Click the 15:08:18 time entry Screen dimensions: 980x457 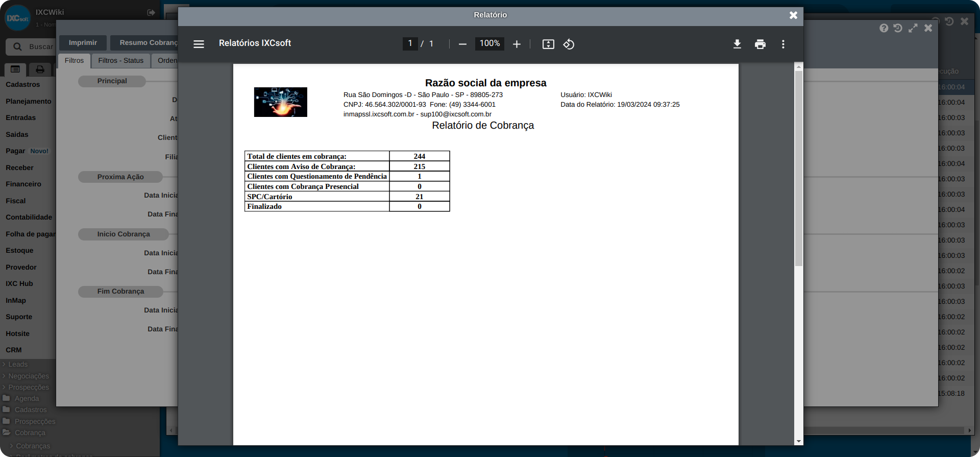[x=951, y=394]
